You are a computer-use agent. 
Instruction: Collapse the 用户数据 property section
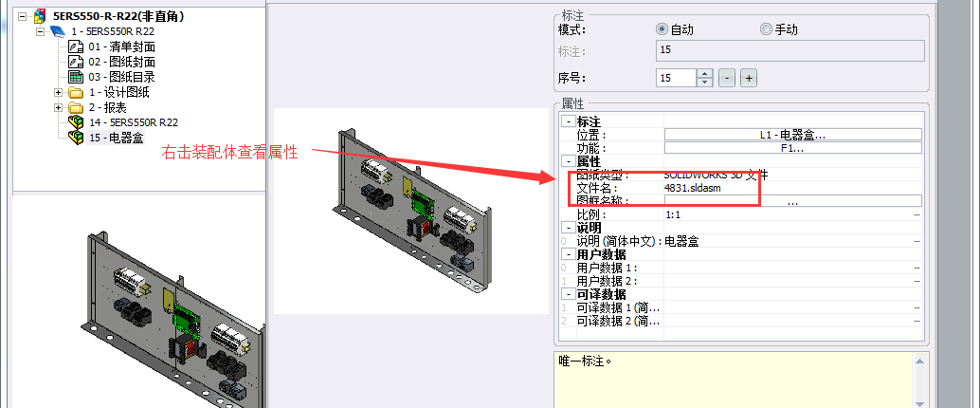(x=569, y=254)
